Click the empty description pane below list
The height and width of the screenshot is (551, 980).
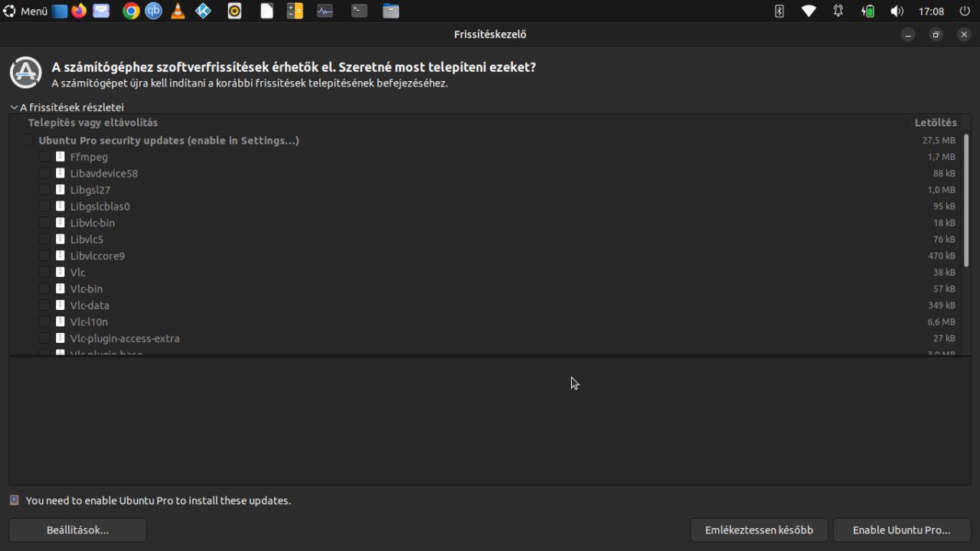[x=489, y=421]
